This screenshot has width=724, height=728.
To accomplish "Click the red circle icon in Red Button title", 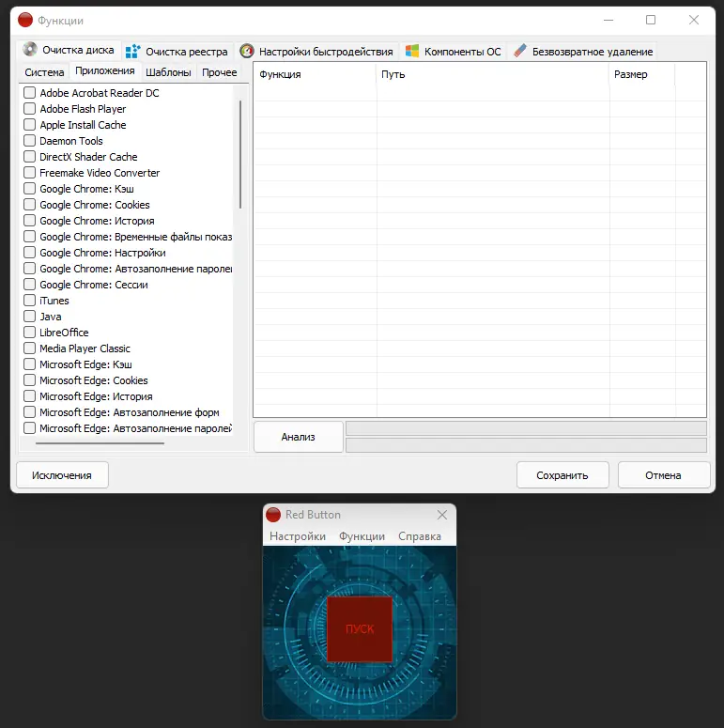I will pyautogui.click(x=273, y=515).
